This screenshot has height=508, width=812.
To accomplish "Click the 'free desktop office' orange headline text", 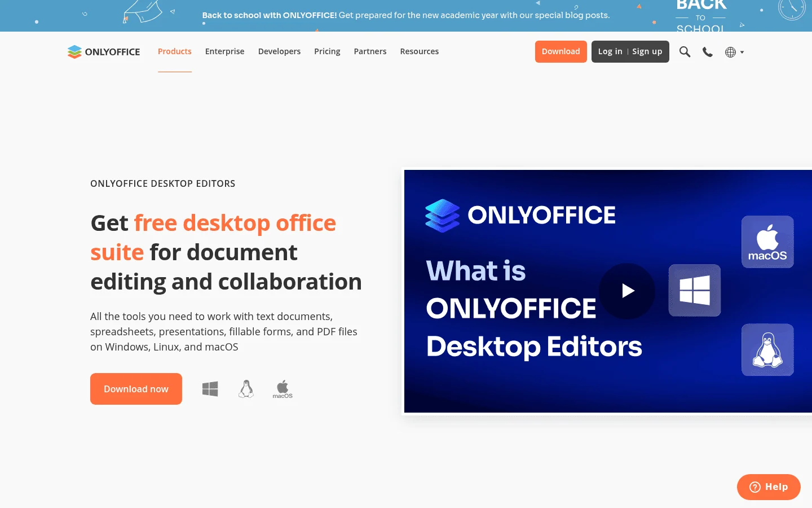I will (235, 223).
